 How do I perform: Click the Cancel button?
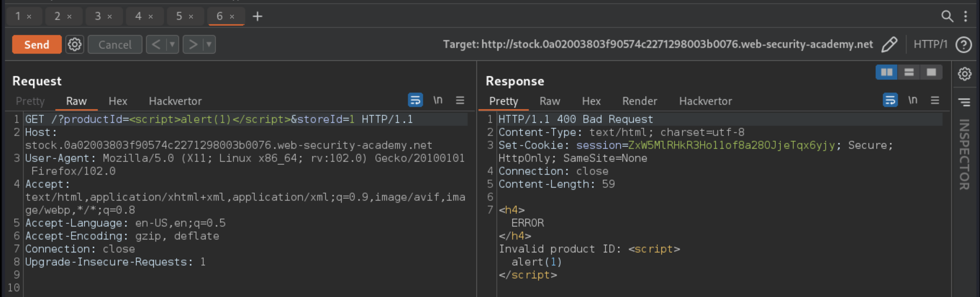click(x=115, y=45)
